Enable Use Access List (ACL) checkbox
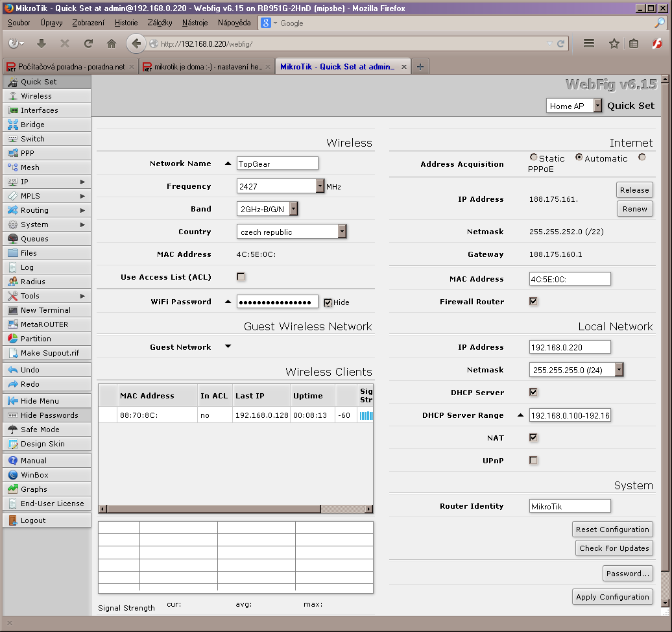The width and height of the screenshot is (672, 632). point(241,277)
